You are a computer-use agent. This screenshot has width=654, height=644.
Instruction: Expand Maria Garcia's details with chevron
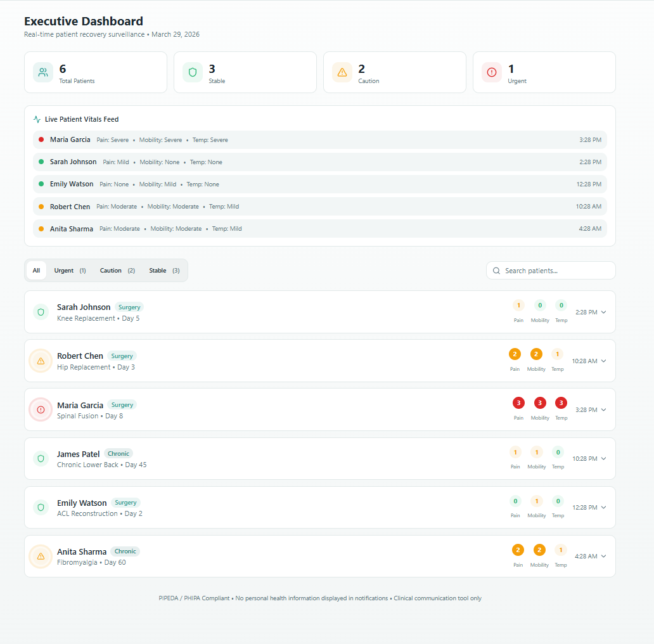coord(603,409)
